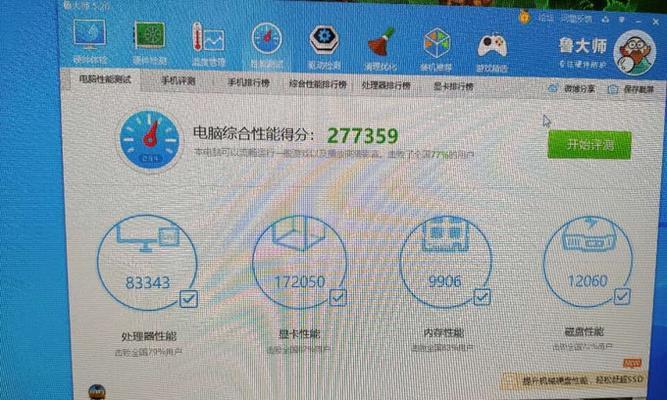Image resolution: width=667 pixels, height=400 pixels.
Task: Open the 问题反馈 link in title bar
Action: pos(576,19)
